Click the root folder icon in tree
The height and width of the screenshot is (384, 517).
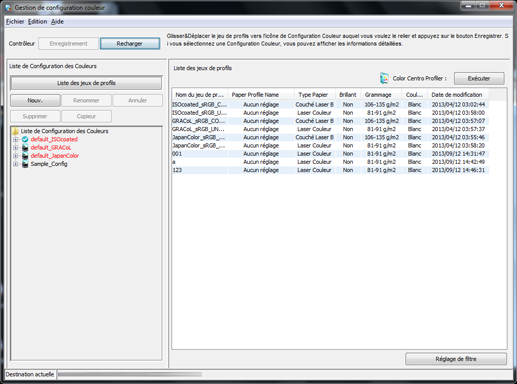coord(15,131)
